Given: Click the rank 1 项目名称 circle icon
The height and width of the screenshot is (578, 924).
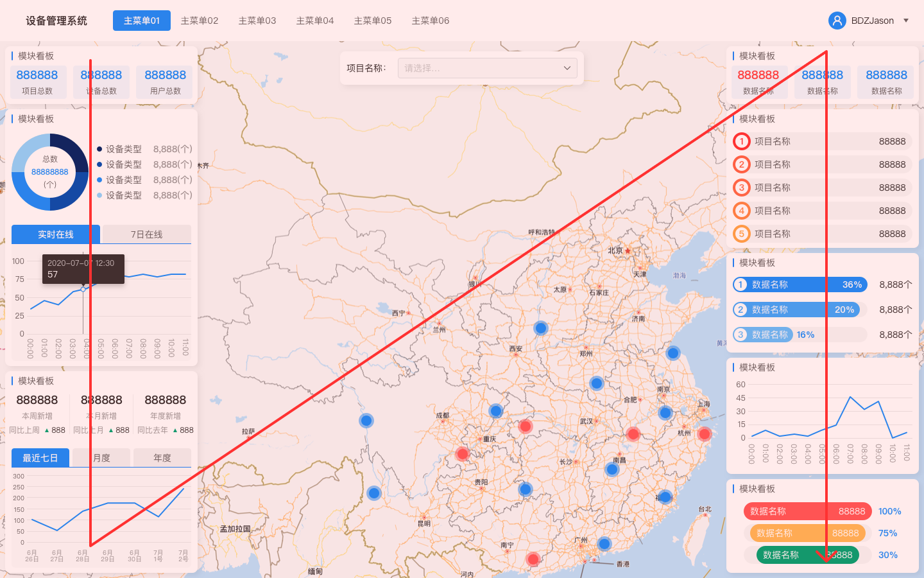Looking at the screenshot, I should (742, 141).
